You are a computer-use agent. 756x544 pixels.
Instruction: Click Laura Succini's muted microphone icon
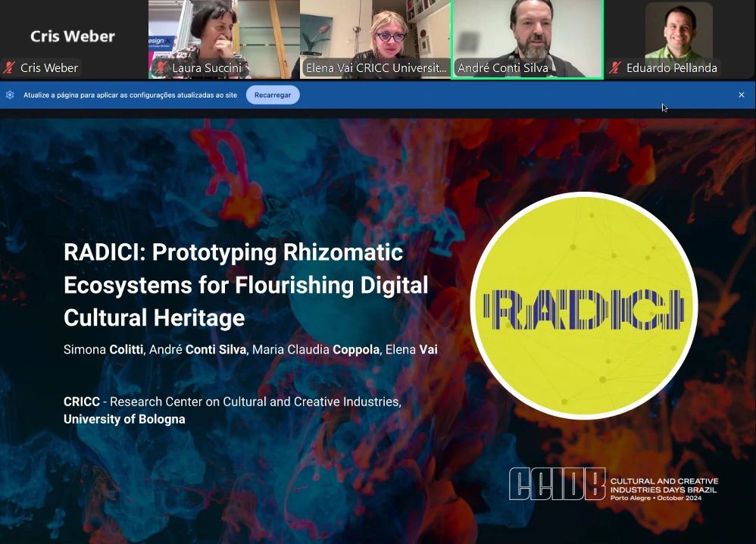[161, 68]
